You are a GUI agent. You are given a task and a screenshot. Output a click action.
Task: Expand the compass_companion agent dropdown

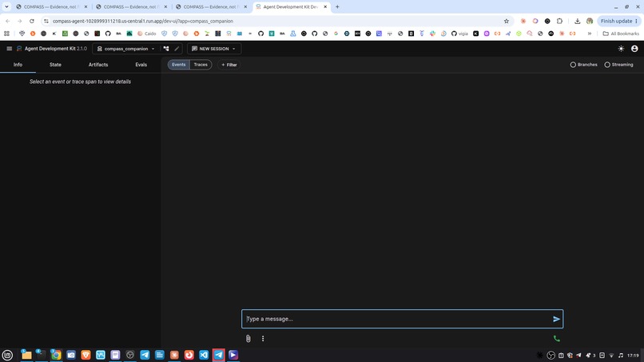point(153,49)
